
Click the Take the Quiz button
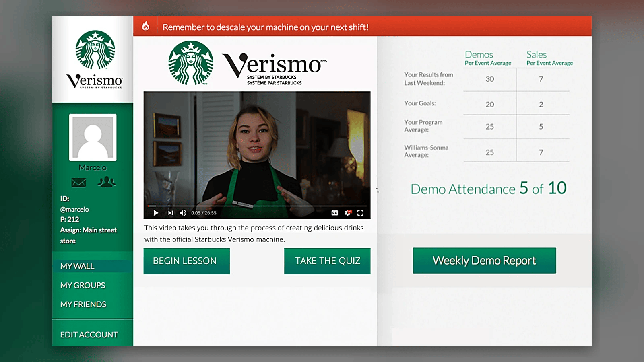(x=327, y=261)
